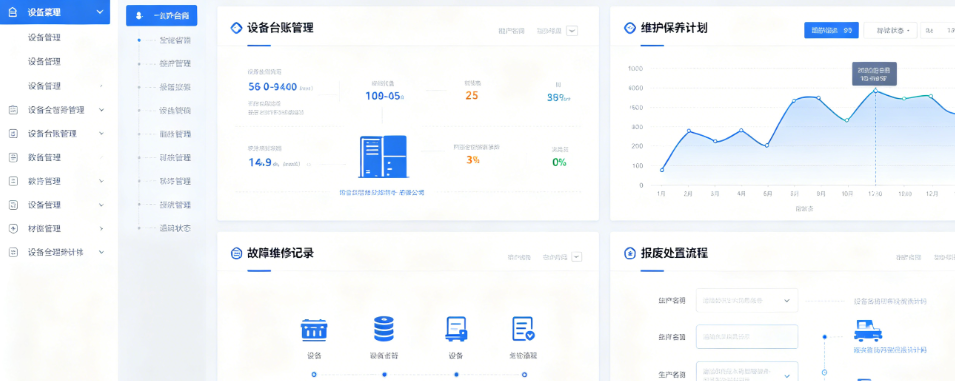Click the blue truck icon in 报废处置流程 card

tap(868, 330)
